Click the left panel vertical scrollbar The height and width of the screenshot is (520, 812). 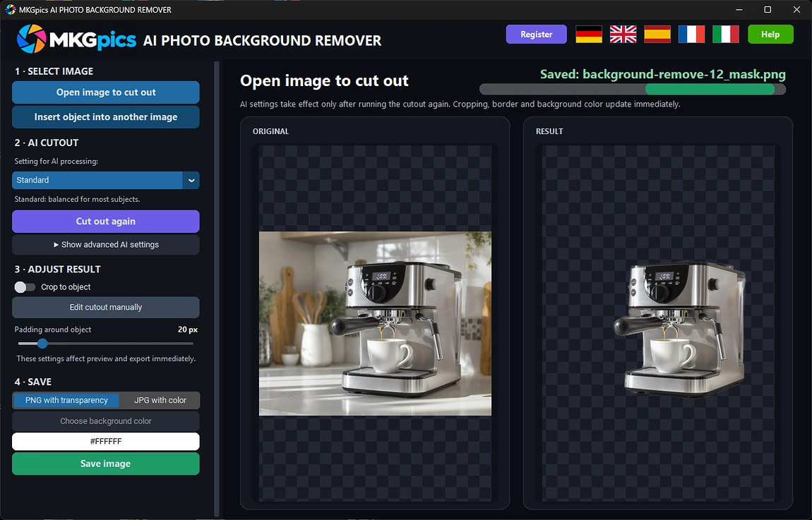click(x=217, y=288)
